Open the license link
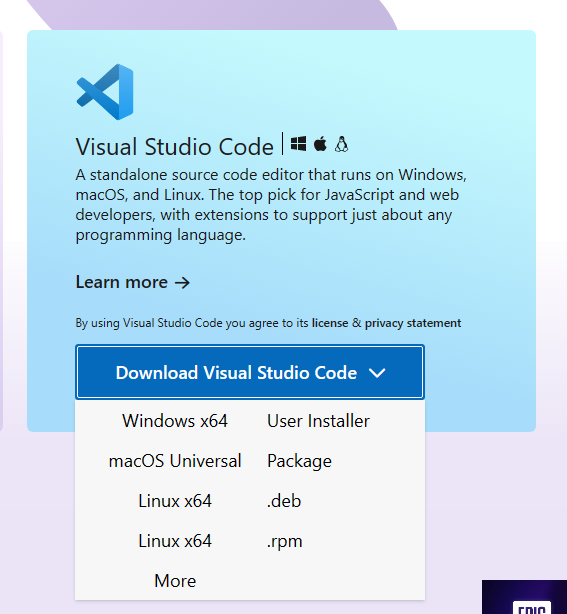 click(330, 323)
